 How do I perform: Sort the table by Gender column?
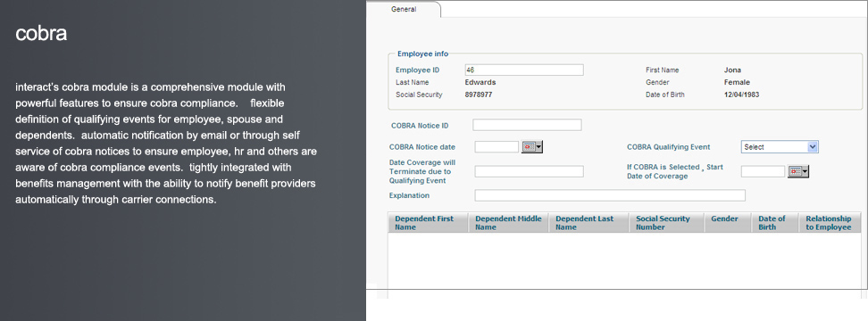[x=728, y=223]
